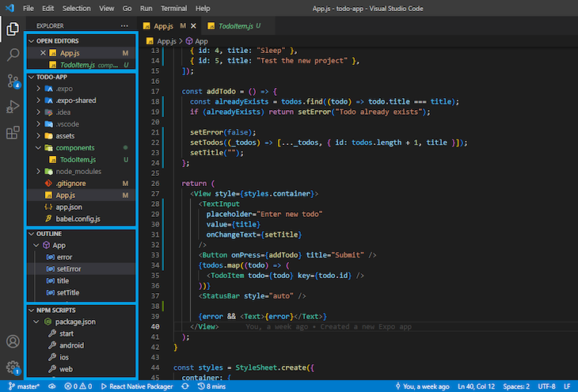This screenshot has height=392, width=578.
Task: Open the Help menu
Action: pyautogui.click(x=203, y=8)
